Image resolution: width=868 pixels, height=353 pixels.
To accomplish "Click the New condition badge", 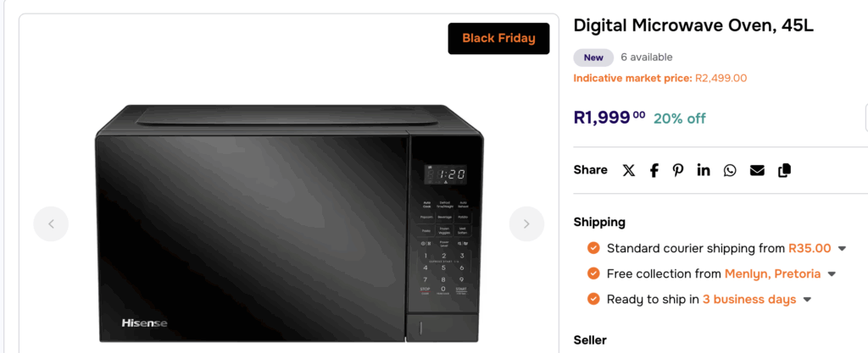I will [x=593, y=58].
